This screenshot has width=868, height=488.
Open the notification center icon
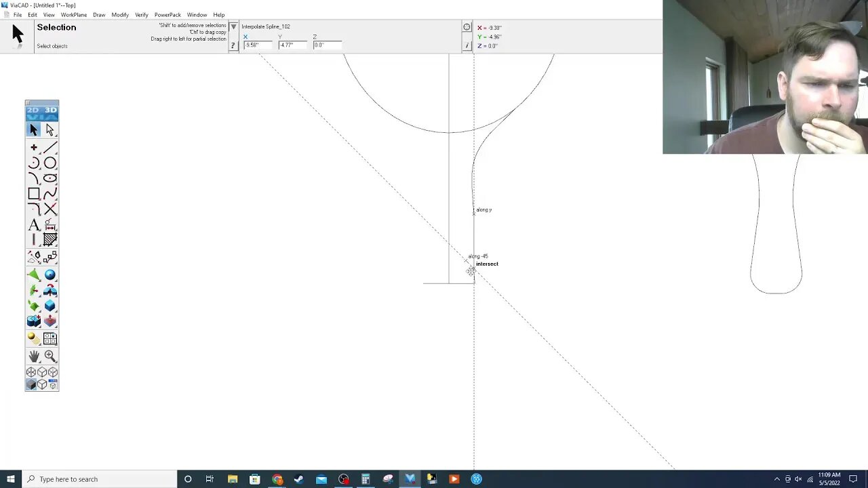(x=853, y=479)
